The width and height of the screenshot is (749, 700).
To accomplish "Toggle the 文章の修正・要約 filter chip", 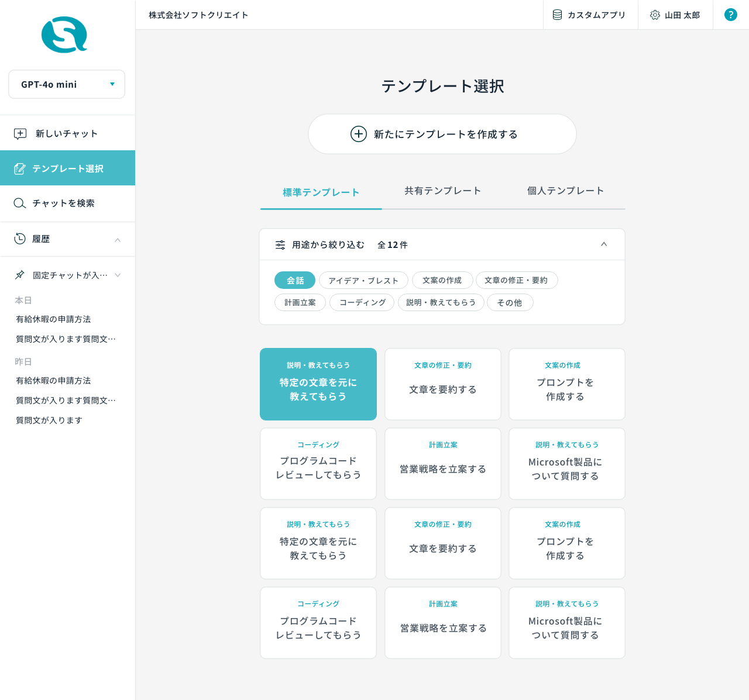I will [516, 280].
